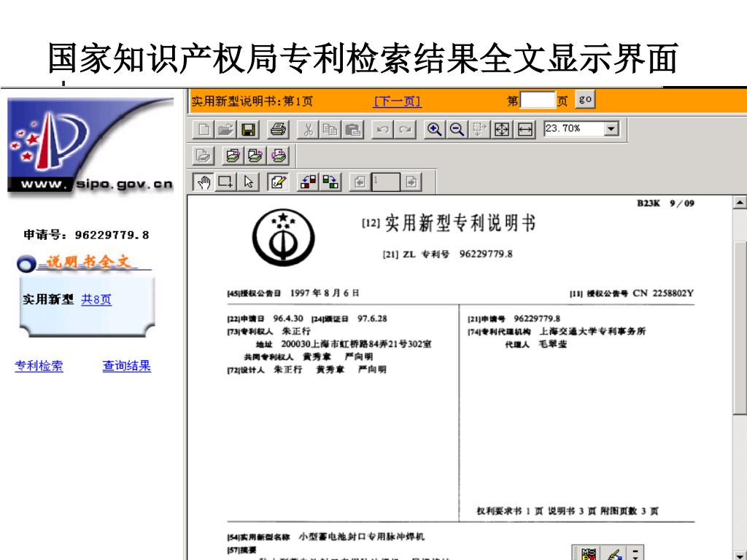747x560 pixels.
Task: Open the 共8页 page count link
Action: (x=96, y=300)
